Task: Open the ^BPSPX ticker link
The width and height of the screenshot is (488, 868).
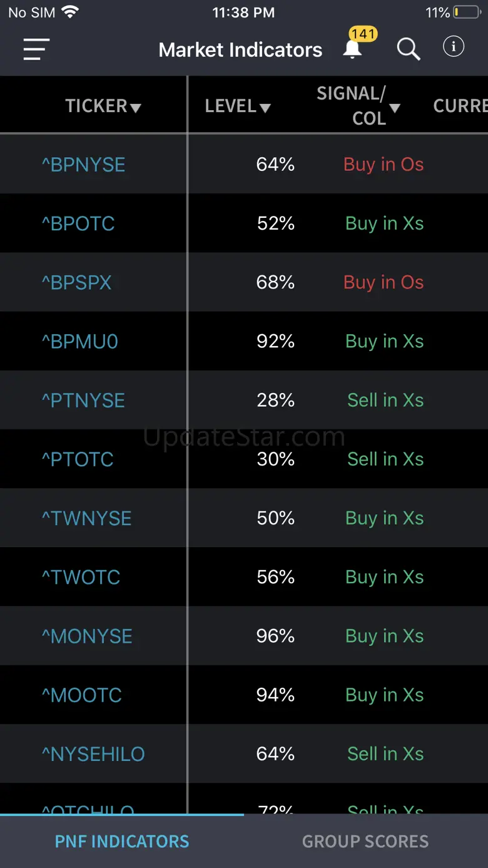Action: coord(76,282)
